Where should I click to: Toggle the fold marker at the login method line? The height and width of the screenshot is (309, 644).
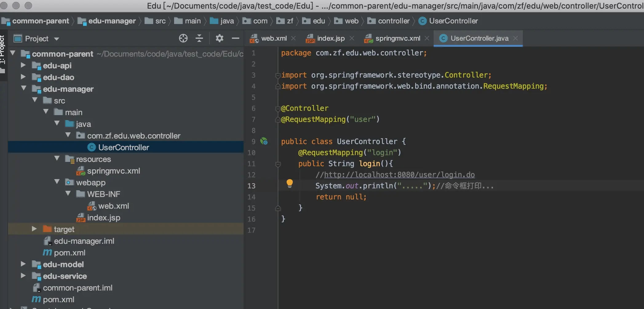point(278,164)
